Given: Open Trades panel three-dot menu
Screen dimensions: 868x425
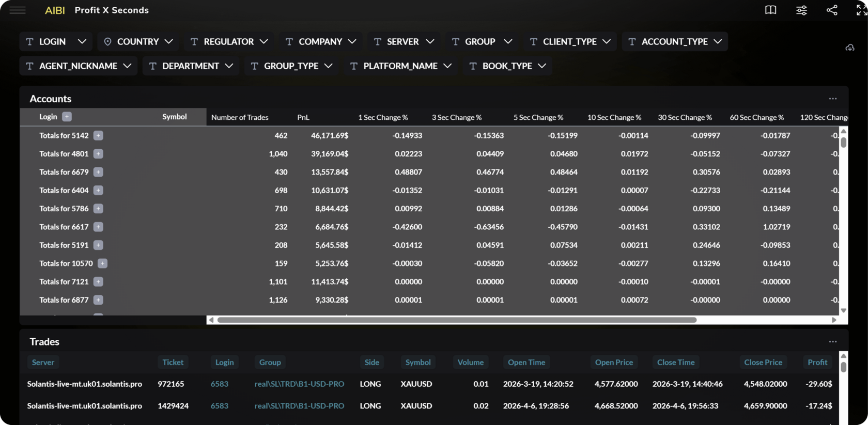Looking at the screenshot, I should click(x=833, y=341).
